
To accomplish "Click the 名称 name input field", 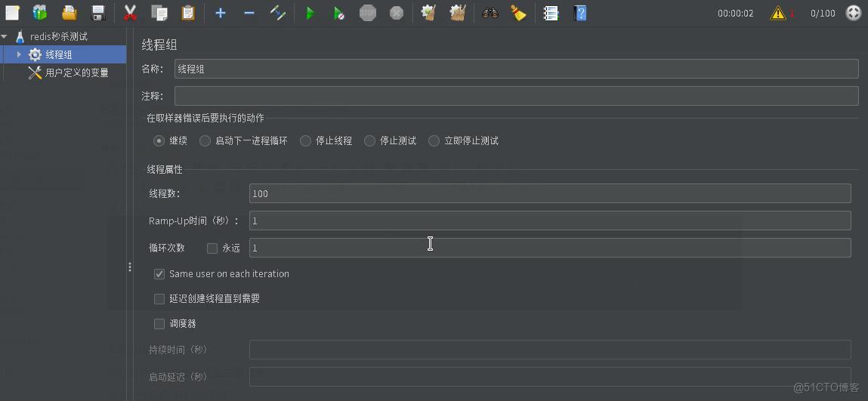I will [x=517, y=69].
